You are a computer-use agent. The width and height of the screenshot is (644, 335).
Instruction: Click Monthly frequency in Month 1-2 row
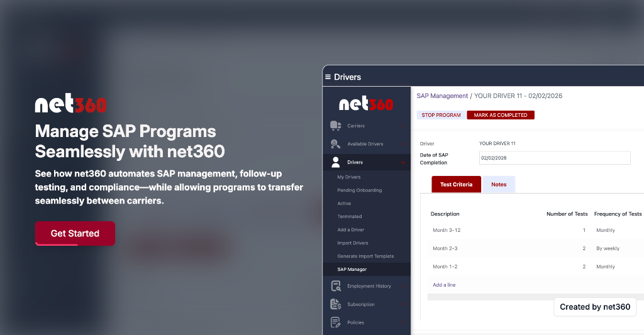[606, 266]
